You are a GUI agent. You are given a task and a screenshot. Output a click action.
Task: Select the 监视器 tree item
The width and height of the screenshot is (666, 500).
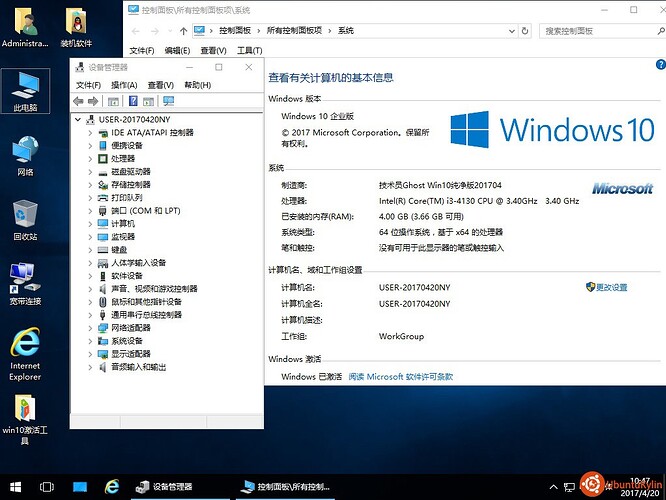coord(123,237)
